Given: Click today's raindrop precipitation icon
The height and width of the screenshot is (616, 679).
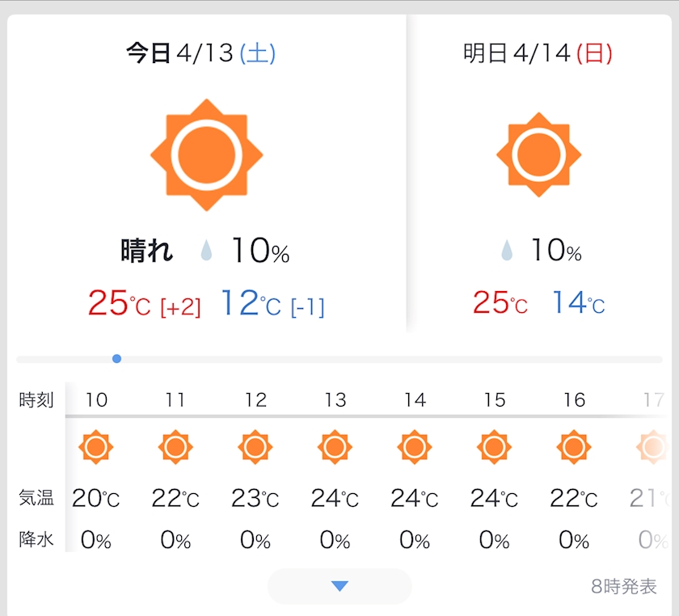Looking at the screenshot, I should pyautogui.click(x=207, y=252).
